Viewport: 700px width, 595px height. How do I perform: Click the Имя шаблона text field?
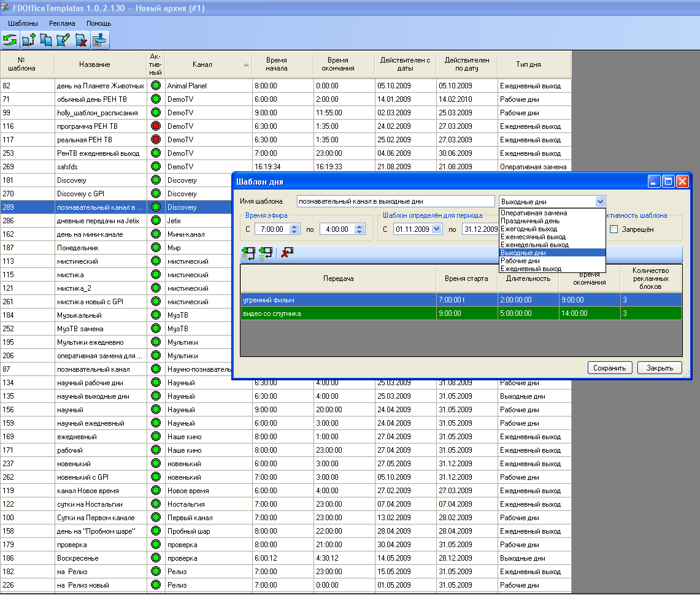(395, 202)
